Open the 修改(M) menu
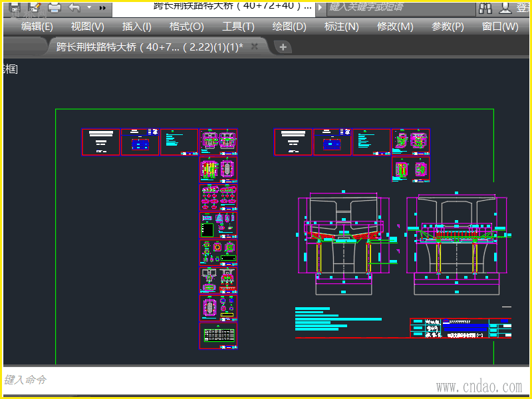Viewport: 532px width, 399px height. tap(395, 27)
